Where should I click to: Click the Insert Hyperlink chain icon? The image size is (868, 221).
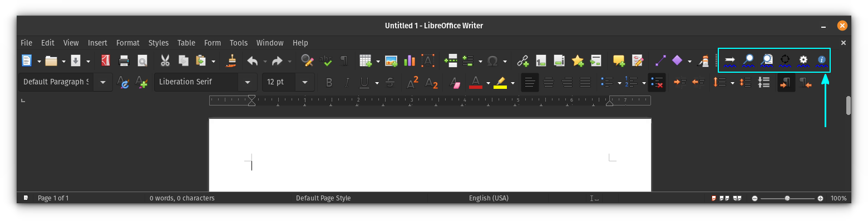522,61
